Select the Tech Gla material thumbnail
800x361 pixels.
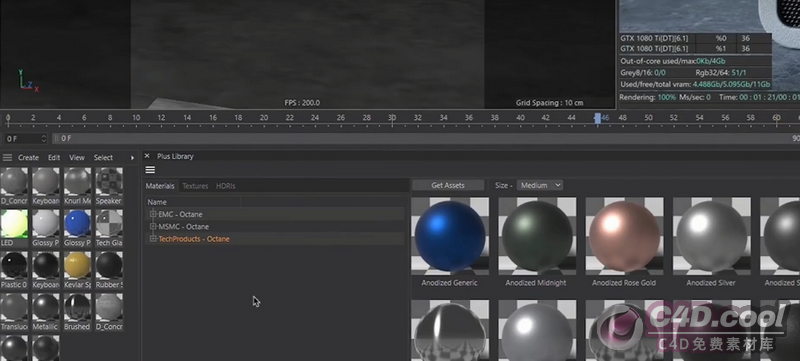pyautogui.click(x=109, y=223)
